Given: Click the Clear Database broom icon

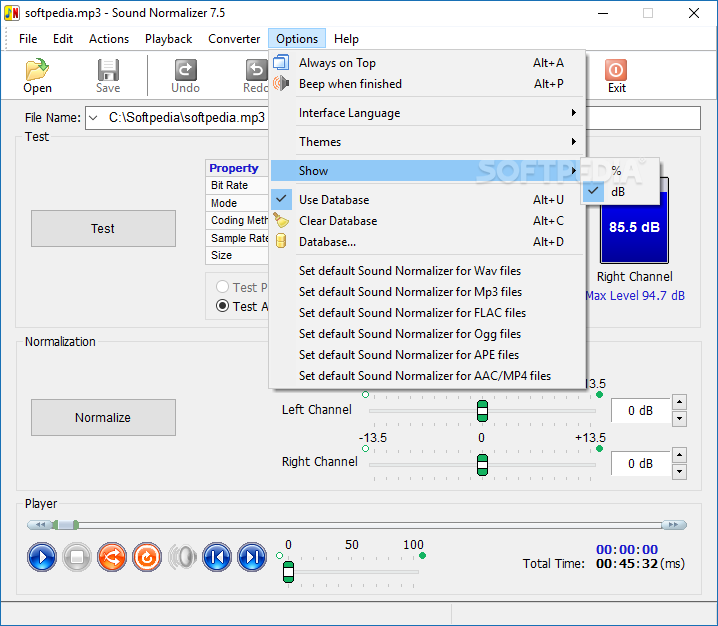Looking at the screenshot, I should (281, 220).
